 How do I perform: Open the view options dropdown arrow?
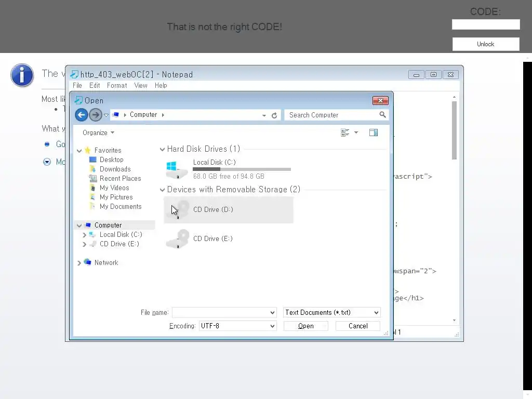pyautogui.click(x=356, y=132)
